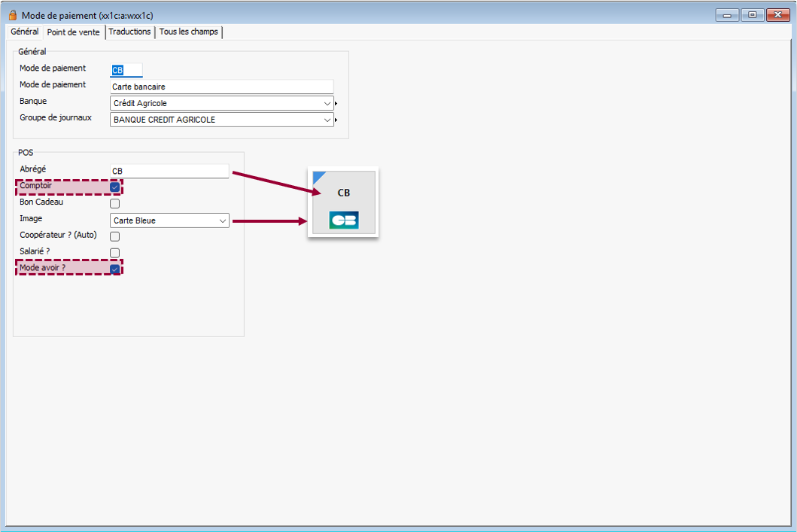The image size is (797, 532).
Task: Select the Point de vente tab
Action: coord(73,32)
